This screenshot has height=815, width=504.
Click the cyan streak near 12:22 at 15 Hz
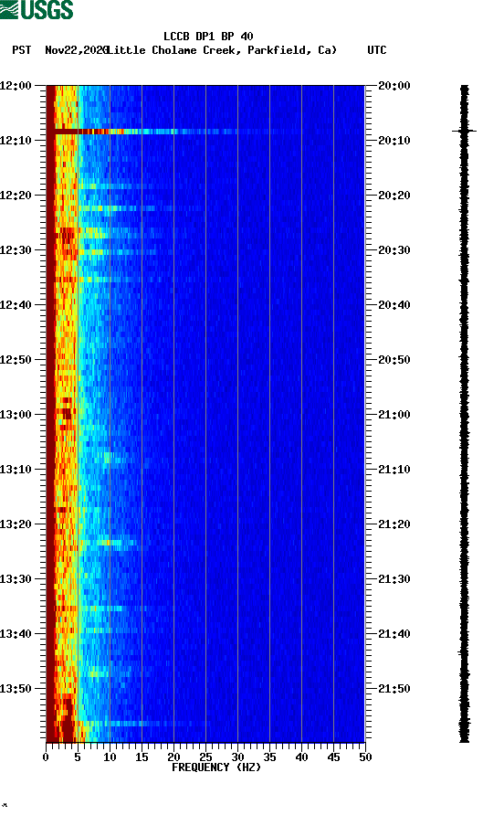(142, 208)
